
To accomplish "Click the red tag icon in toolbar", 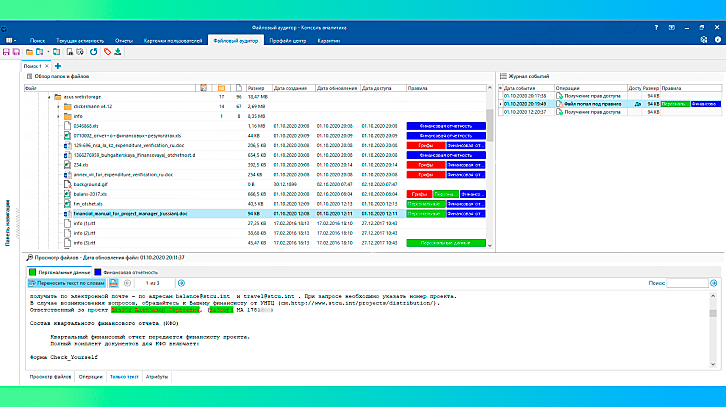I will [x=107, y=51].
